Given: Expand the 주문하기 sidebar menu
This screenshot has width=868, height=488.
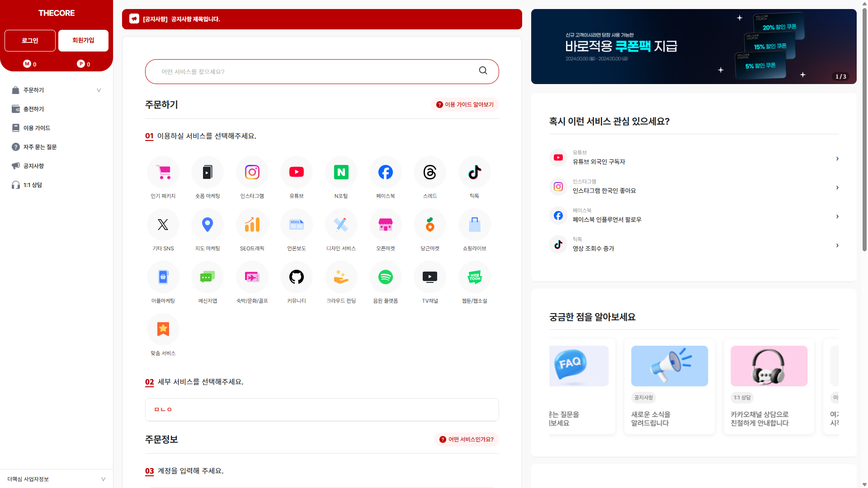Looking at the screenshot, I should [x=57, y=90].
